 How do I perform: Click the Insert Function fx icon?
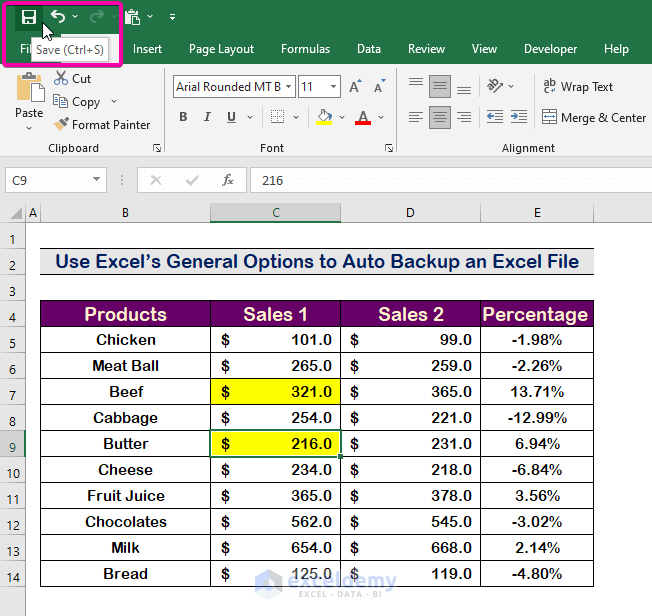point(228,180)
